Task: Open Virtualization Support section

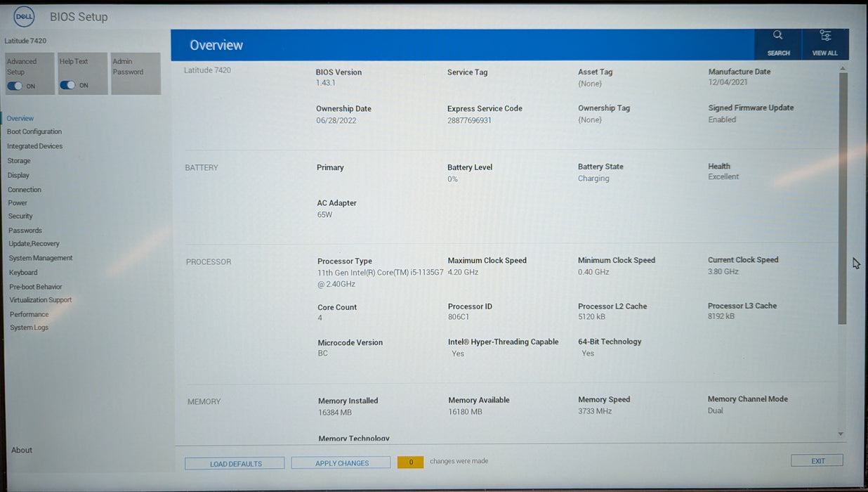Action: click(41, 300)
